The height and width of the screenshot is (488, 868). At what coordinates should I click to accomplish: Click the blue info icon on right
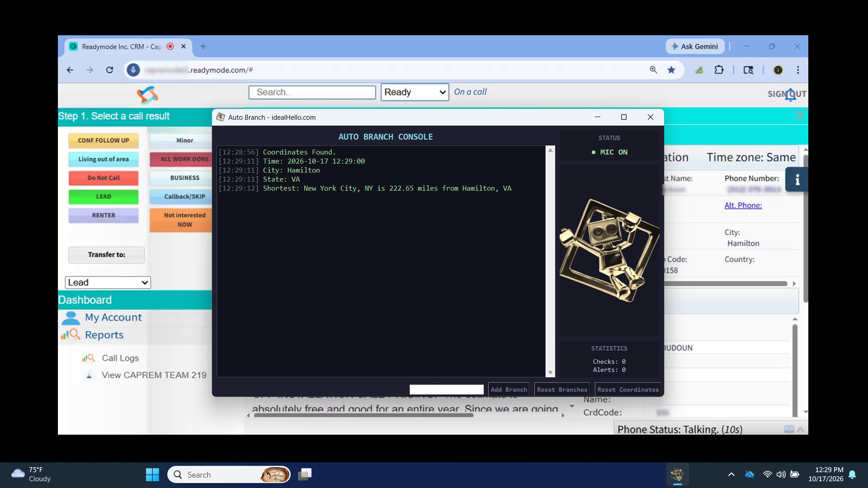tap(797, 179)
